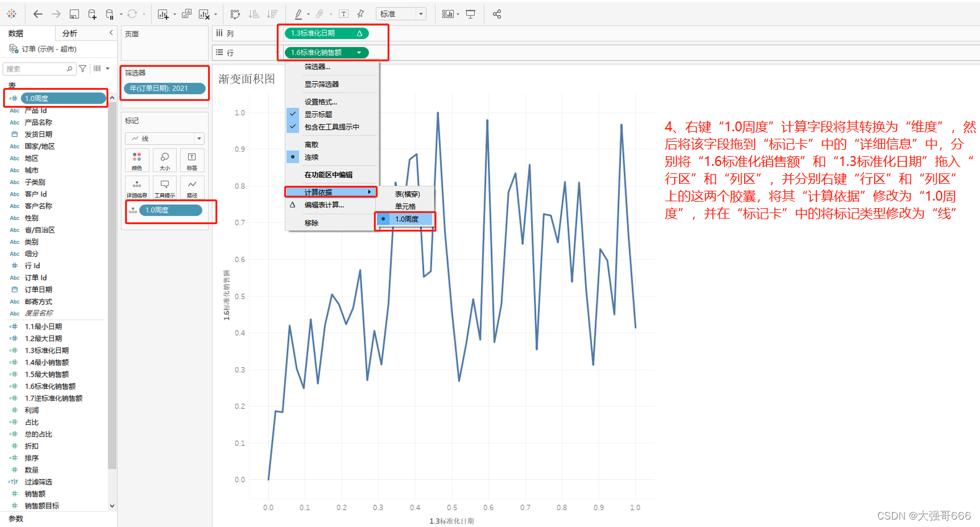
Task: Save the workbook with floppy icon
Action: [x=74, y=14]
